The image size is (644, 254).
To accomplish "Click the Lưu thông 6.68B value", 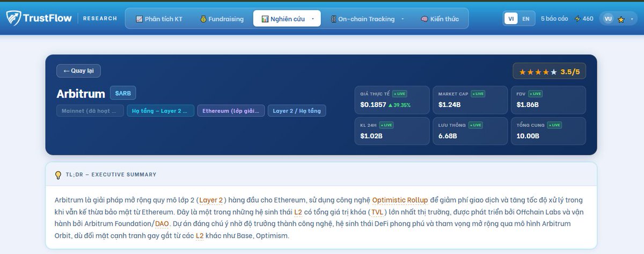I will pos(448,136).
